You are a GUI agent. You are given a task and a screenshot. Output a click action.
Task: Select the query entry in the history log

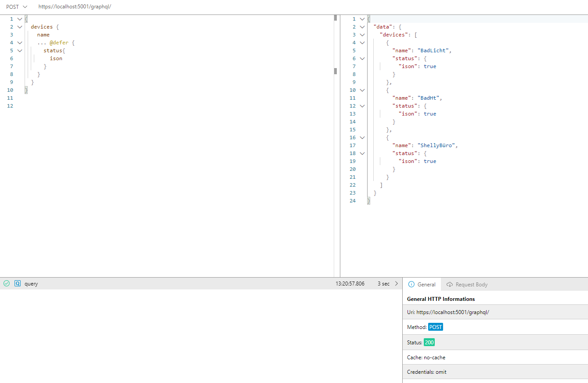tap(30, 283)
